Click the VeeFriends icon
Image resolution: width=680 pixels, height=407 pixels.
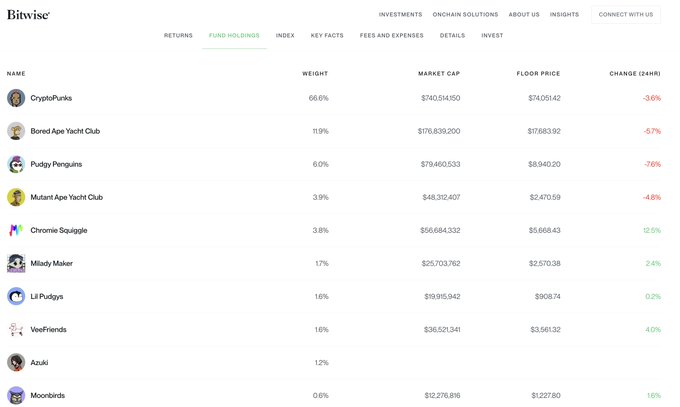tap(16, 329)
